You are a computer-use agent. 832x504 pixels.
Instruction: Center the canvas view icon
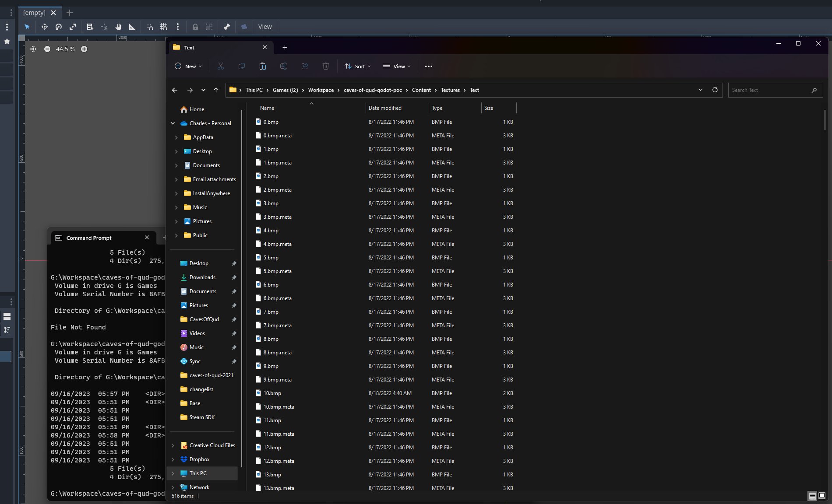33,49
